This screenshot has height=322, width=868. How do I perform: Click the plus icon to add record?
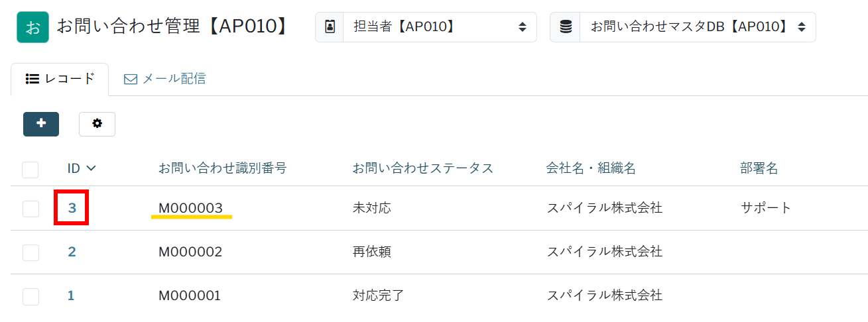coord(41,124)
